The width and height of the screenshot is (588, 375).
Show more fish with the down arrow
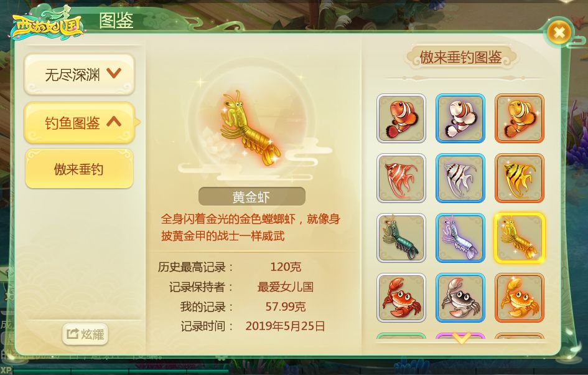point(461,337)
